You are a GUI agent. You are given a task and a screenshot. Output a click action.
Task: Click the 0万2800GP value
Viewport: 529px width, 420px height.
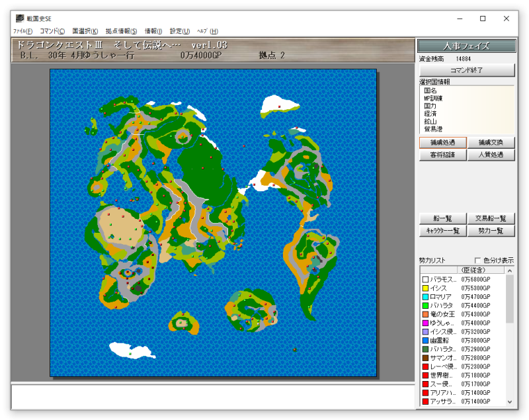[475, 358]
